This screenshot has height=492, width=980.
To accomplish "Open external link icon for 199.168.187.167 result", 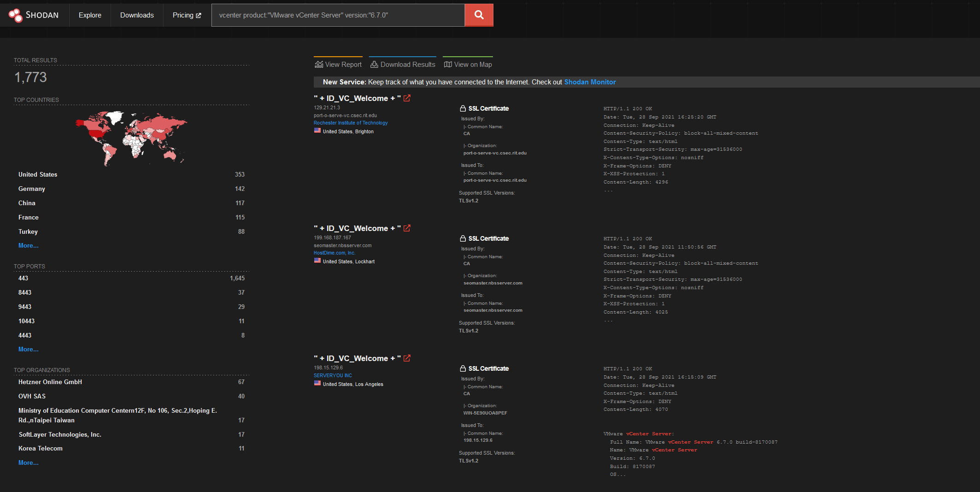I will [x=407, y=228].
